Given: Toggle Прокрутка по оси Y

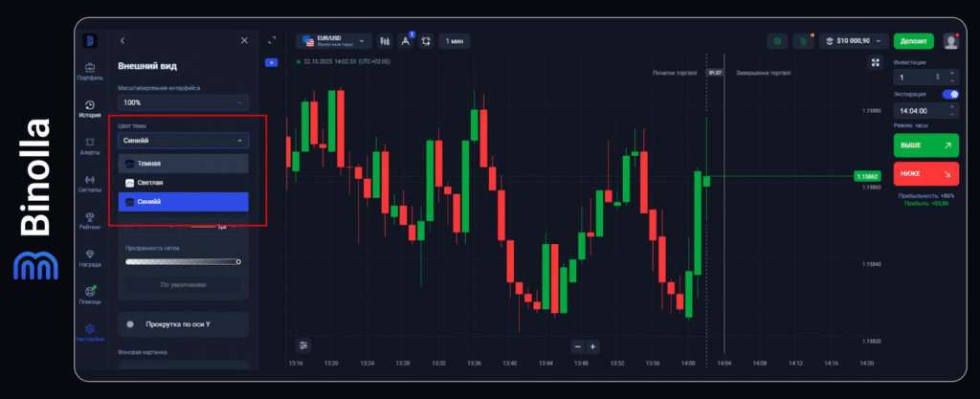Looking at the screenshot, I should 130,323.
